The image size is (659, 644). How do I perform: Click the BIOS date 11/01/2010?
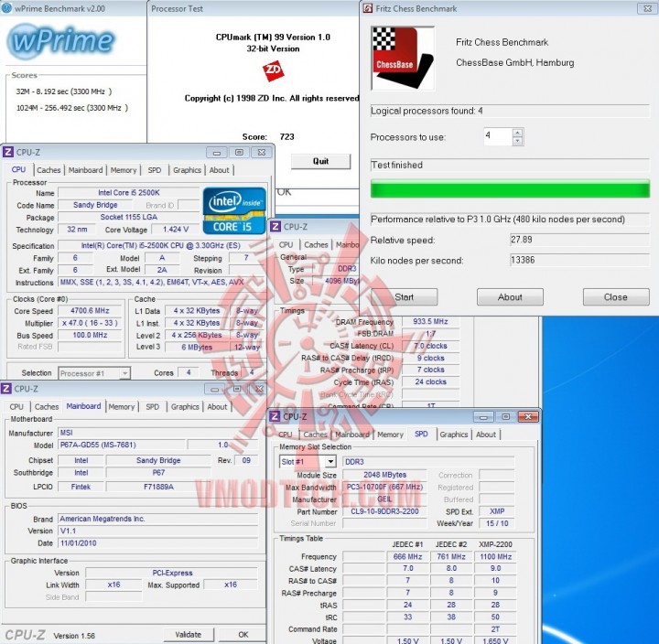point(158,542)
